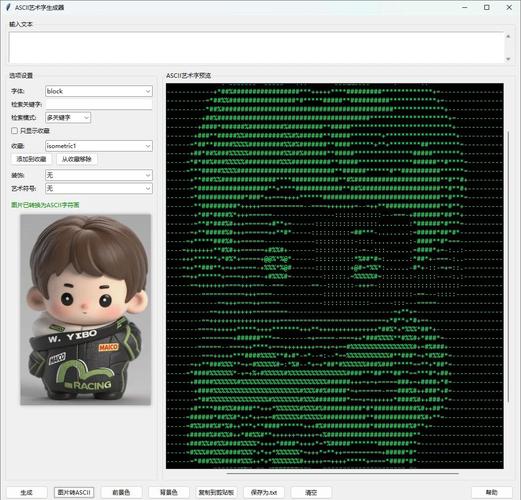The height and width of the screenshot is (500, 521).
Task: Click the input text area's scroll-down arrow
Action: (508, 59)
